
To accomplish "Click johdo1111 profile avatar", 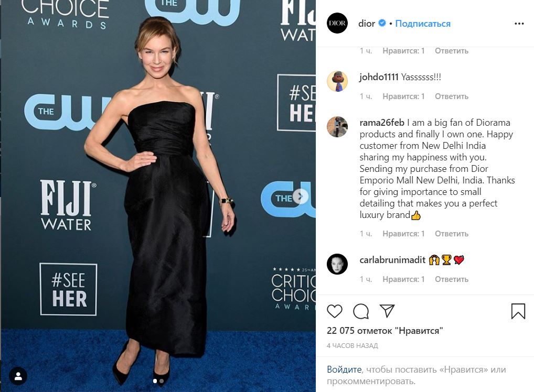I will (337, 81).
